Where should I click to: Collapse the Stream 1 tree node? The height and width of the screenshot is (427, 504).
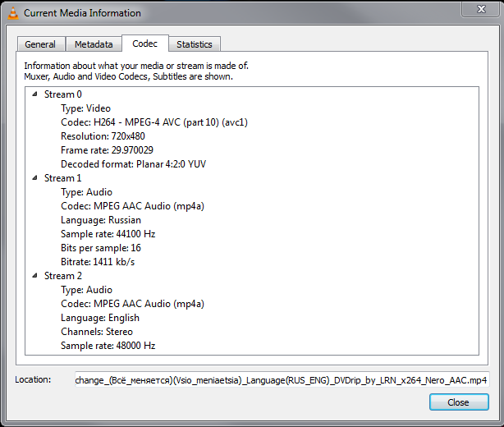coord(34,178)
